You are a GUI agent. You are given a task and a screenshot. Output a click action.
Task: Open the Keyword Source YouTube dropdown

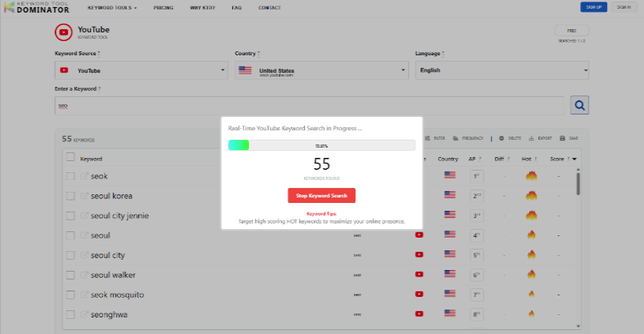pyautogui.click(x=141, y=70)
